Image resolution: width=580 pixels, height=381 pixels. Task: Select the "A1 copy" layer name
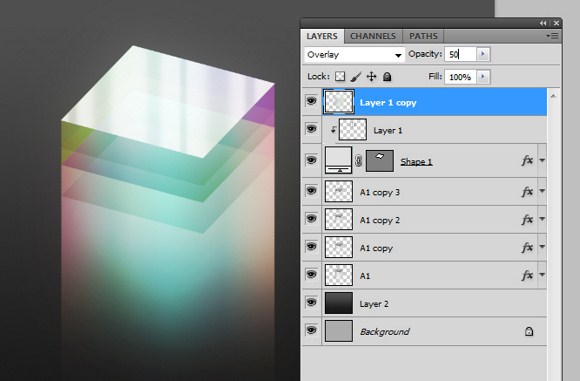pos(376,248)
